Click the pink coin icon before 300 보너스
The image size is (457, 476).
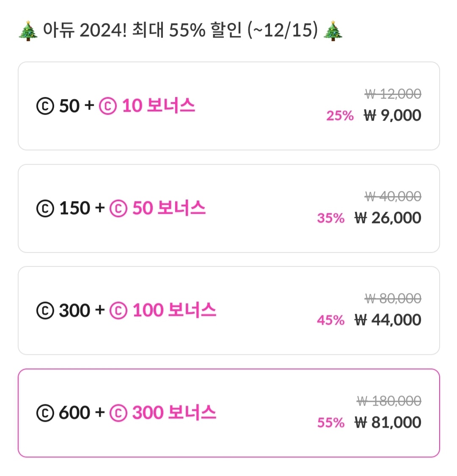point(118,413)
